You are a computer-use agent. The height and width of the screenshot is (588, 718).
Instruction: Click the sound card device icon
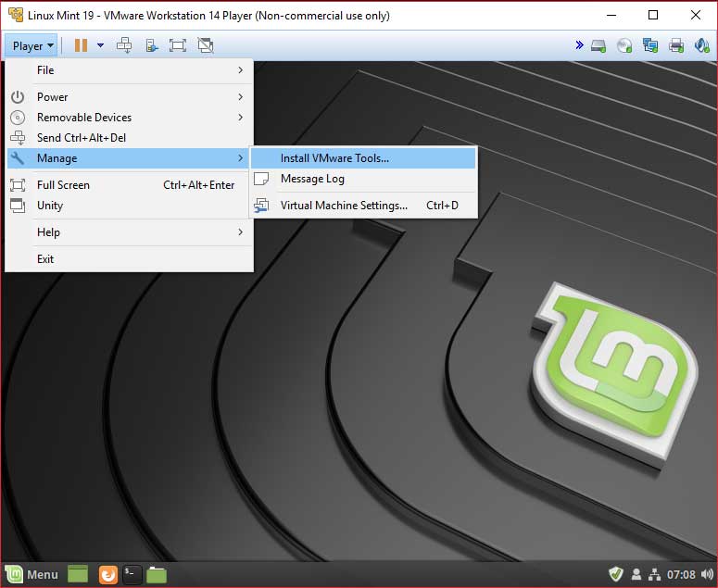pyautogui.click(x=702, y=45)
